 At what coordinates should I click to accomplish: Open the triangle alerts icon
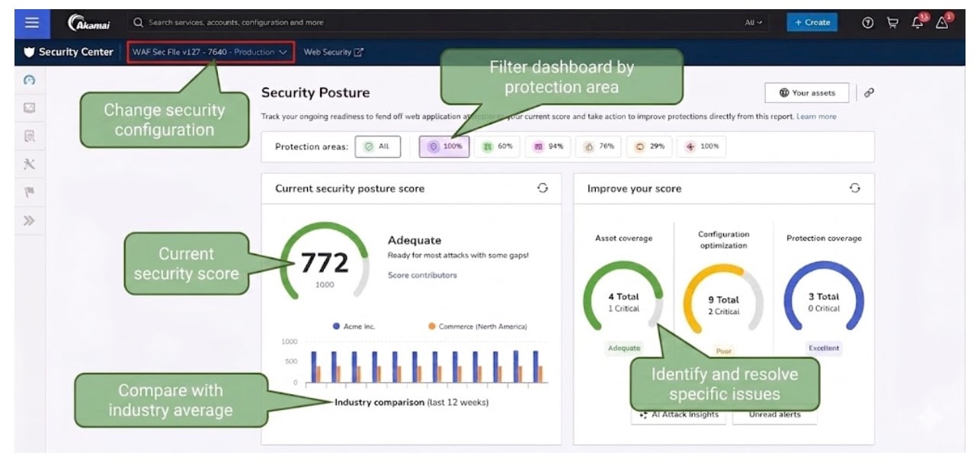[x=943, y=23]
